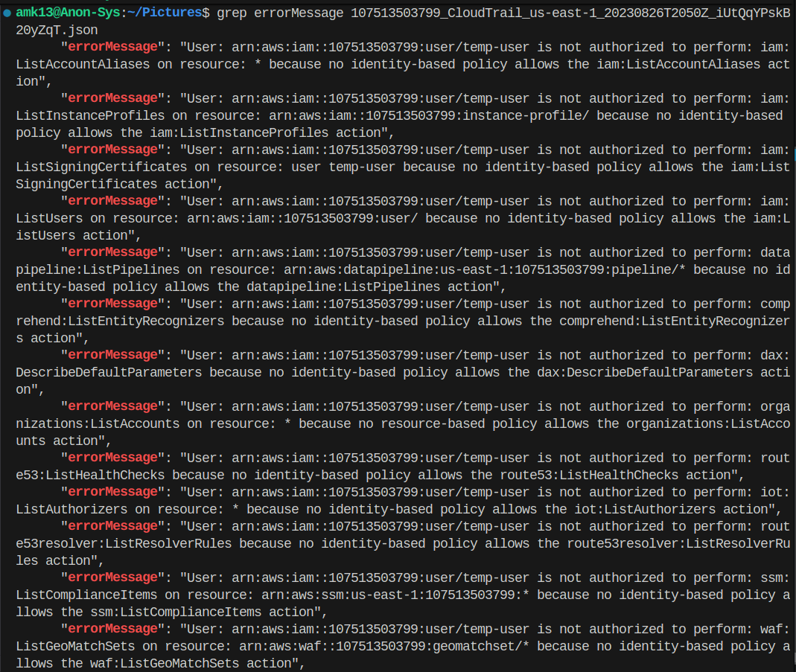
Task: Click the "~/Pictures" working directory in the prompt
Action: (165, 13)
